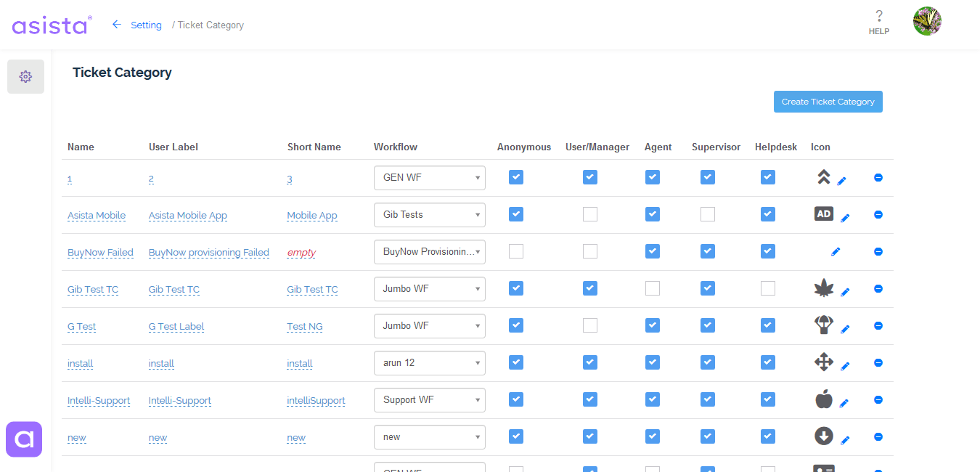
Task: Edit icon pencil for G Test row
Action: tap(844, 329)
